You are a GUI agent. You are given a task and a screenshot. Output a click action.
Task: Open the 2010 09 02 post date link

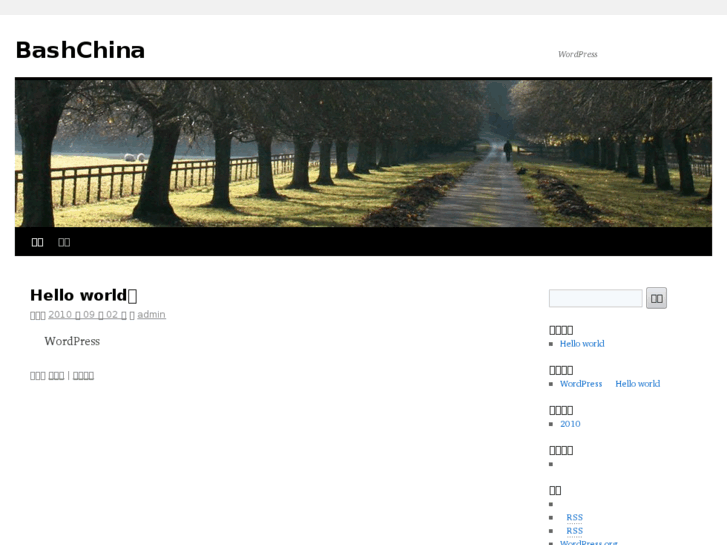pyautogui.click(x=87, y=314)
